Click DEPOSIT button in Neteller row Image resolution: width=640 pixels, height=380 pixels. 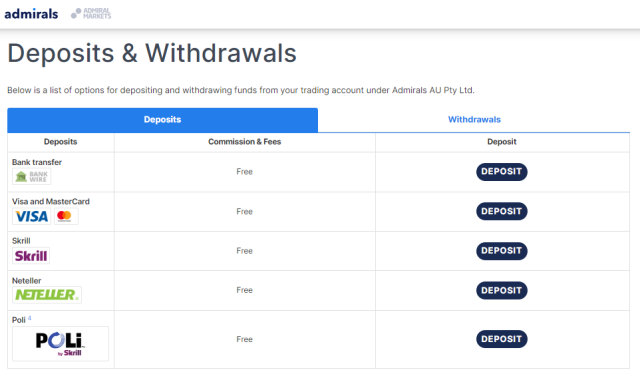click(x=502, y=291)
